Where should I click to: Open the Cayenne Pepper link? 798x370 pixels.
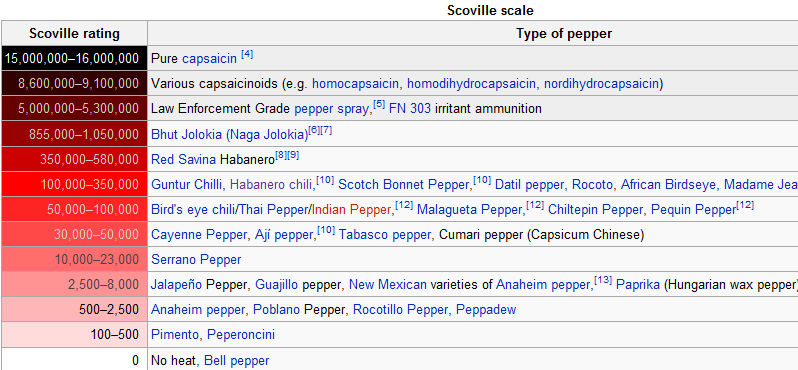(199, 235)
